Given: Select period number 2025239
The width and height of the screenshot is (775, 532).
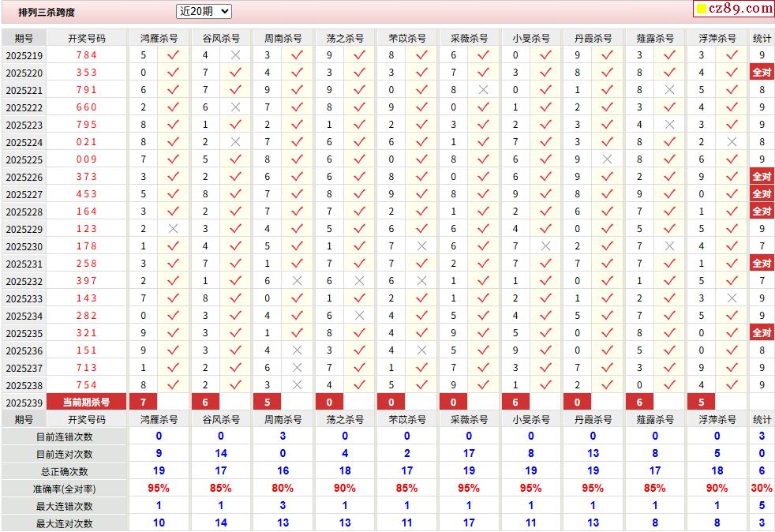Looking at the screenshot, I should coord(24,403).
